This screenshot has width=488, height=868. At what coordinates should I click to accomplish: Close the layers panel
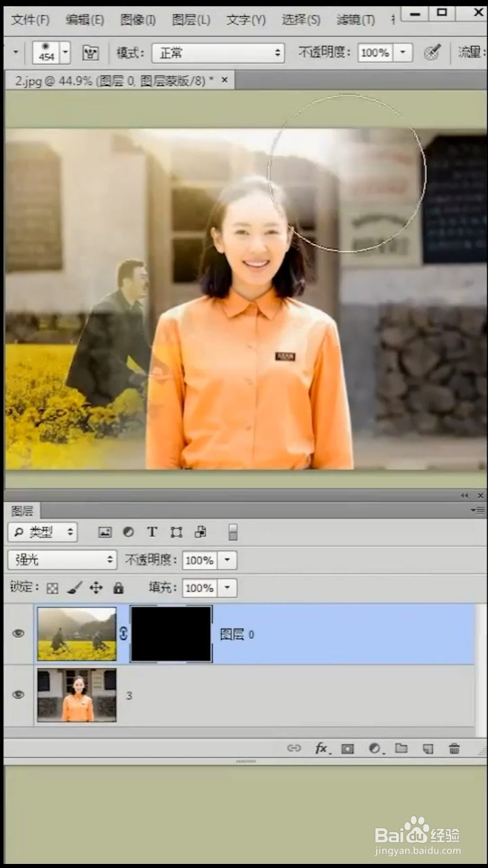[x=480, y=496]
